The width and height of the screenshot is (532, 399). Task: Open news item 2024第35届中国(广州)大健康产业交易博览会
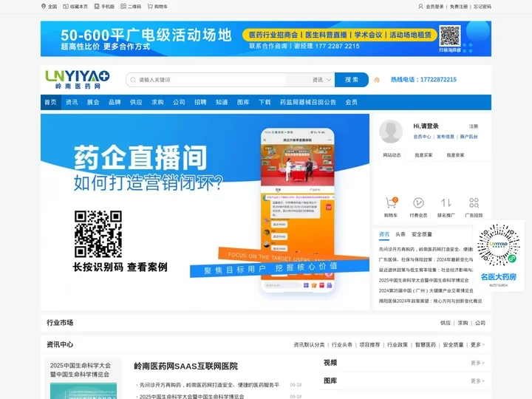426,290
